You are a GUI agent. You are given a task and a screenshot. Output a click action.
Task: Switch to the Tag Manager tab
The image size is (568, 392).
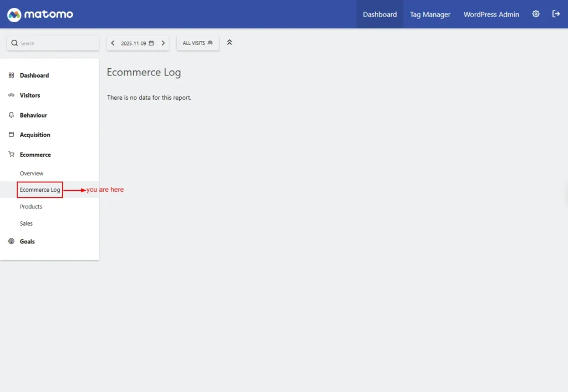coord(430,14)
